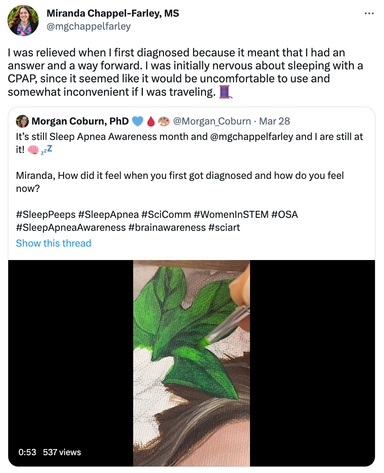
Task: Click Miranda Chappel-Farley's profile avatar
Action: pos(23,20)
